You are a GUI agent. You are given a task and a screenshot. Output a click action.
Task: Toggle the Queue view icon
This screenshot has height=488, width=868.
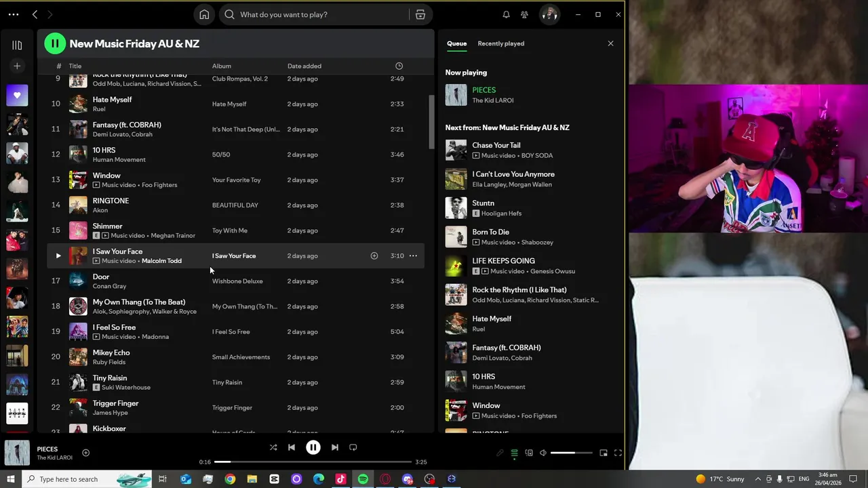(x=514, y=453)
